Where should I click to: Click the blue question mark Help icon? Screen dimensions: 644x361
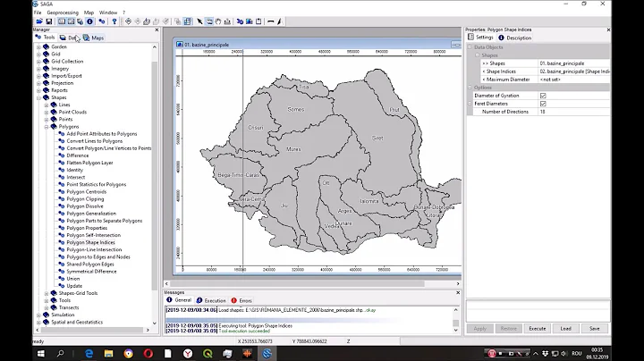(114, 21)
